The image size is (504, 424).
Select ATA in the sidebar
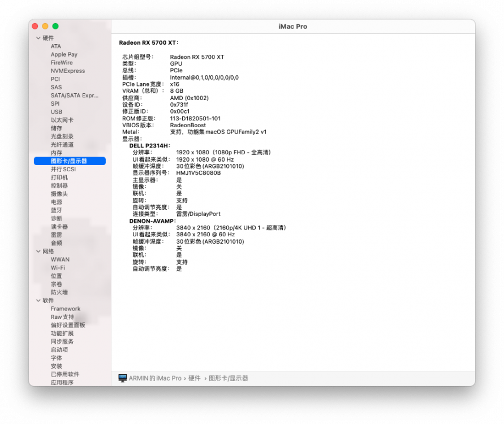[x=56, y=46]
